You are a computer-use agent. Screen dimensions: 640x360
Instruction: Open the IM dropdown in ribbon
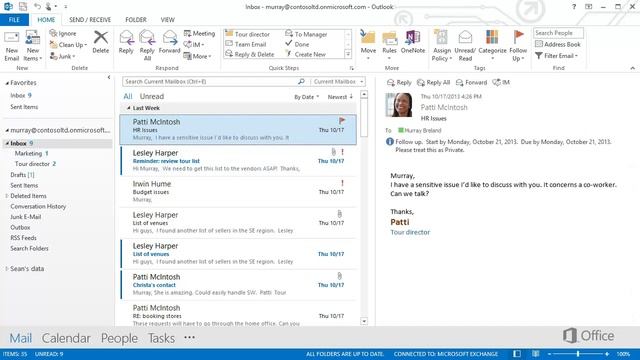[193, 44]
